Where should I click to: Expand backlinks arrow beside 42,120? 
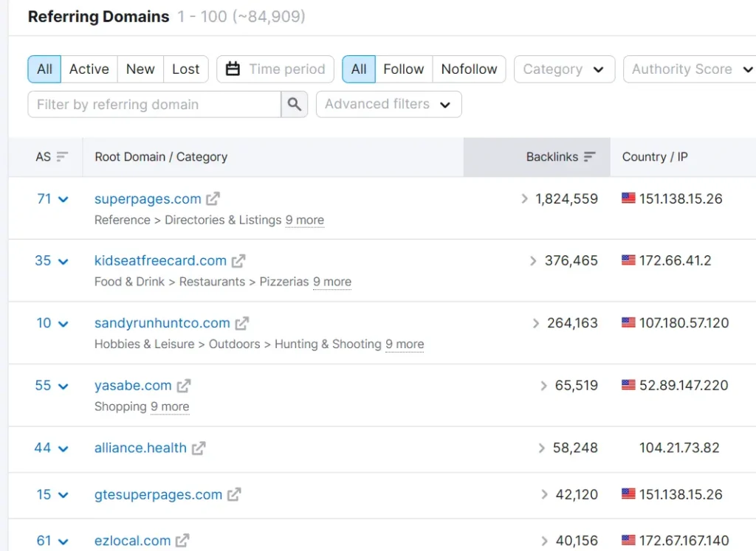pyautogui.click(x=544, y=494)
